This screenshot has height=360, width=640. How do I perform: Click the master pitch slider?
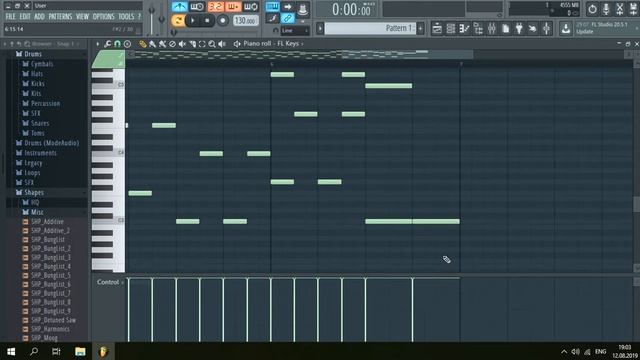tap(162, 18)
